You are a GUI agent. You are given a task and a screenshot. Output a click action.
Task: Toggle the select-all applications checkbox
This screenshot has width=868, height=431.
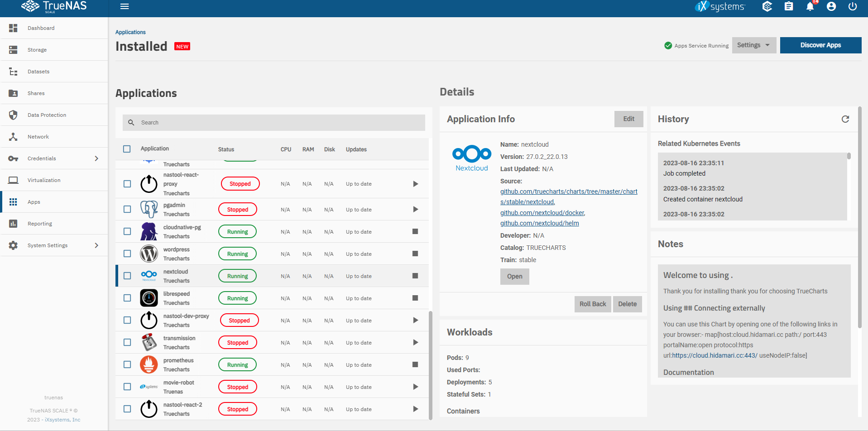(127, 149)
